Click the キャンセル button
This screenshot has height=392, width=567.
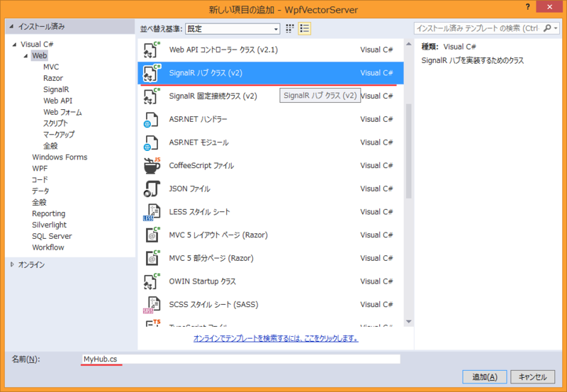[533, 377]
